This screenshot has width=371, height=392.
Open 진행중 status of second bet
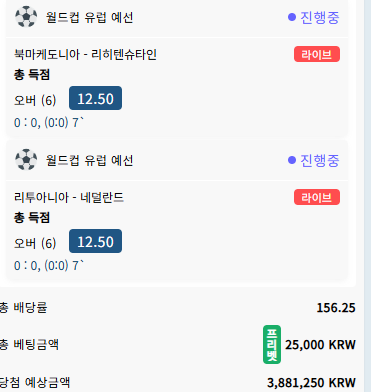click(x=319, y=160)
